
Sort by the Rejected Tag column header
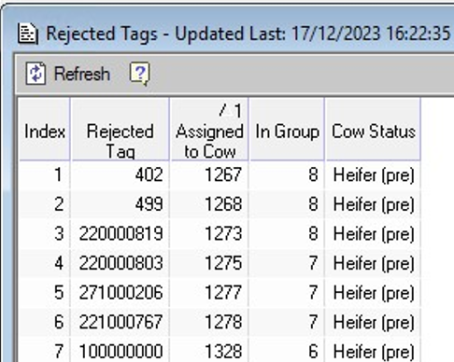tap(120, 129)
